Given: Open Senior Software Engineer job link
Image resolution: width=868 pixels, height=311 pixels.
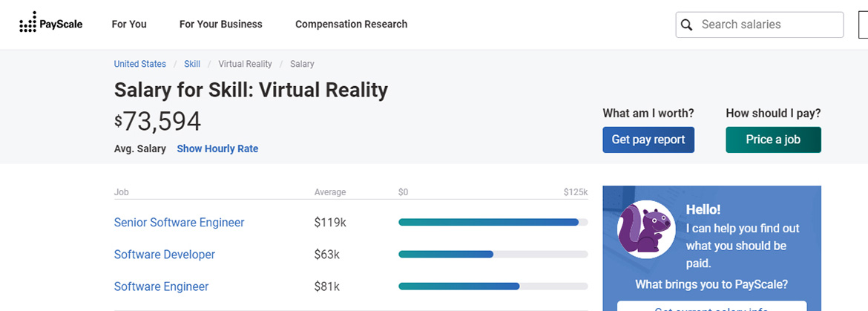Looking at the screenshot, I should [179, 222].
